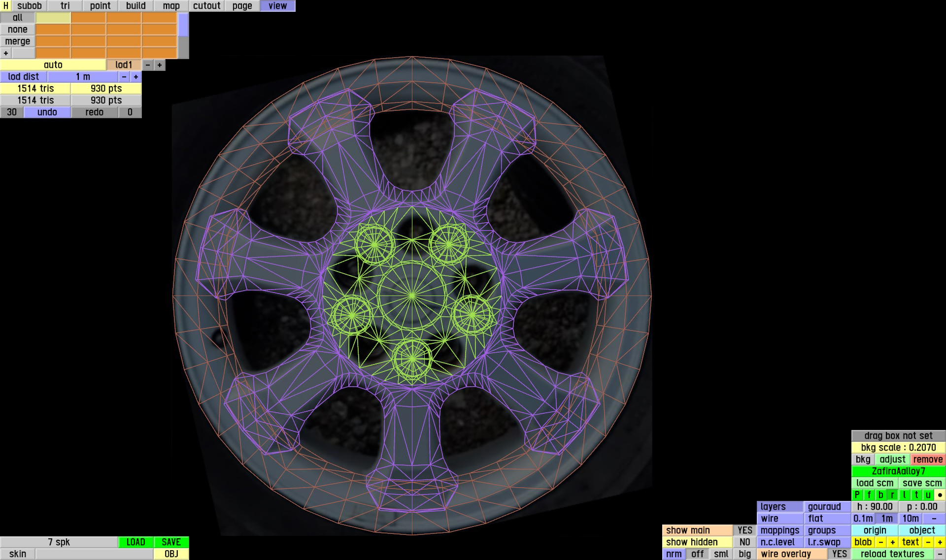The image size is (946, 560).
Task: Toggle show main YES setting
Action: pyautogui.click(x=744, y=530)
